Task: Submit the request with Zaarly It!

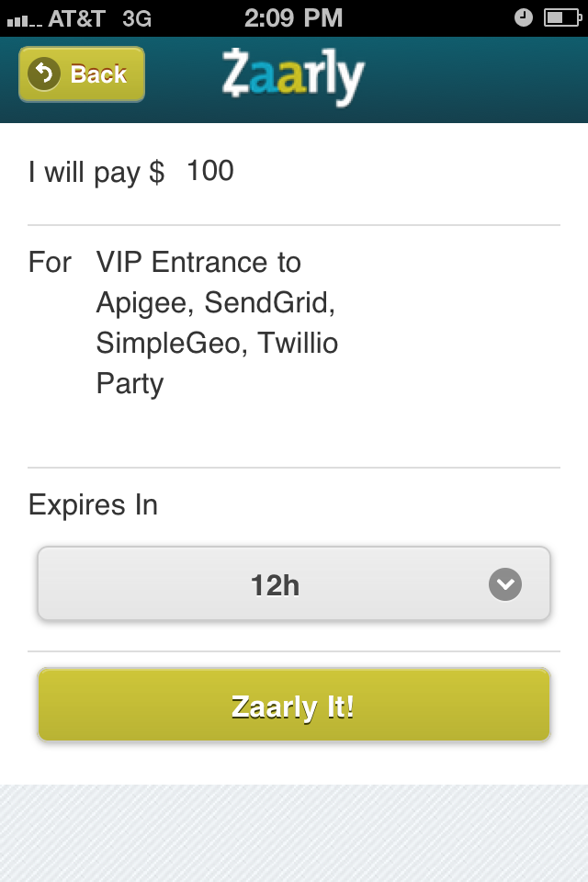Action: (x=293, y=706)
